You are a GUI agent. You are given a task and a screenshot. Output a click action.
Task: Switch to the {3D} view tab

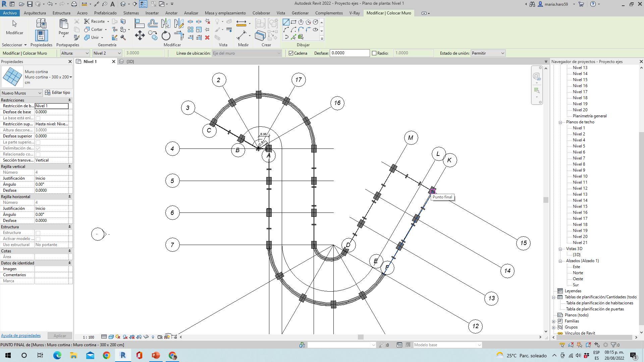pos(130,62)
